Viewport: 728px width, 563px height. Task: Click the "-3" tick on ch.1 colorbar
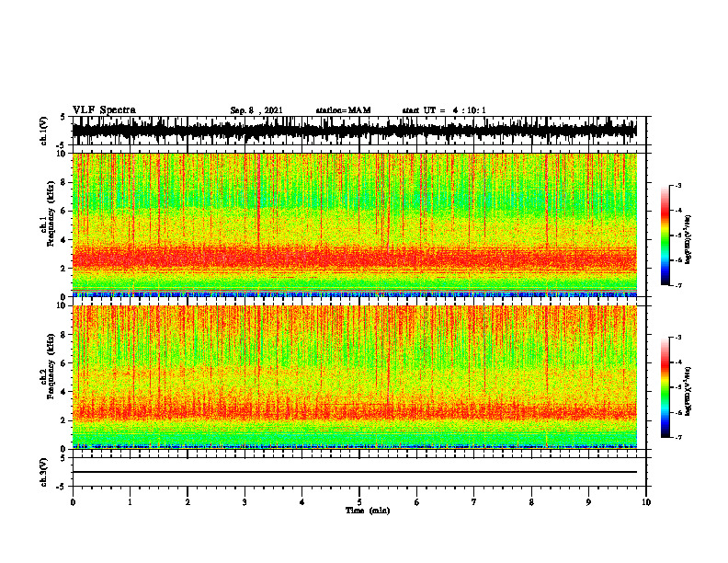678,185
